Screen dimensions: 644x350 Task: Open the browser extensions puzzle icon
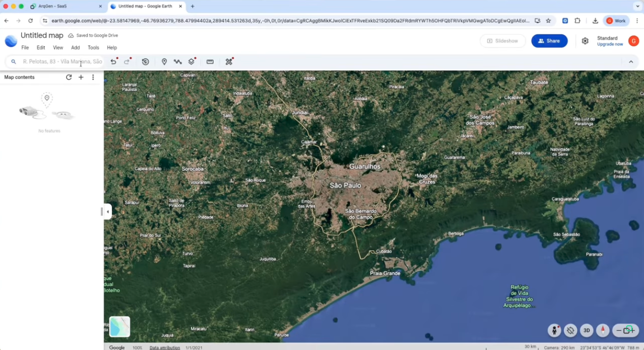pyautogui.click(x=577, y=21)
